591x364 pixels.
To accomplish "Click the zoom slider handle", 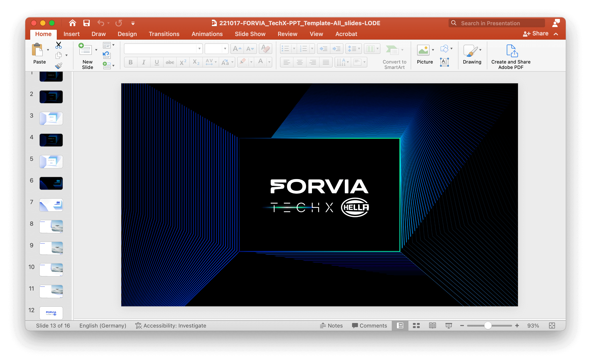I will (x=488, y=325).
